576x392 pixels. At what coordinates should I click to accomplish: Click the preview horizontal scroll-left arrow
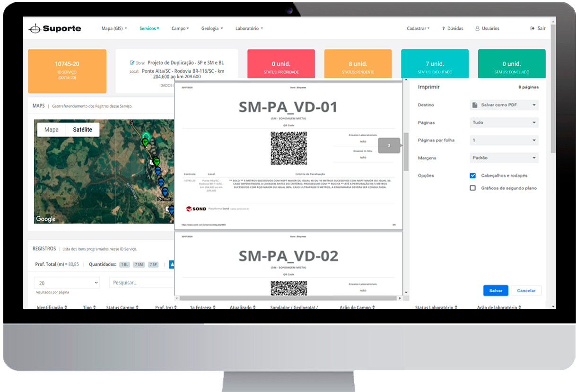click(x=177, y=298)
